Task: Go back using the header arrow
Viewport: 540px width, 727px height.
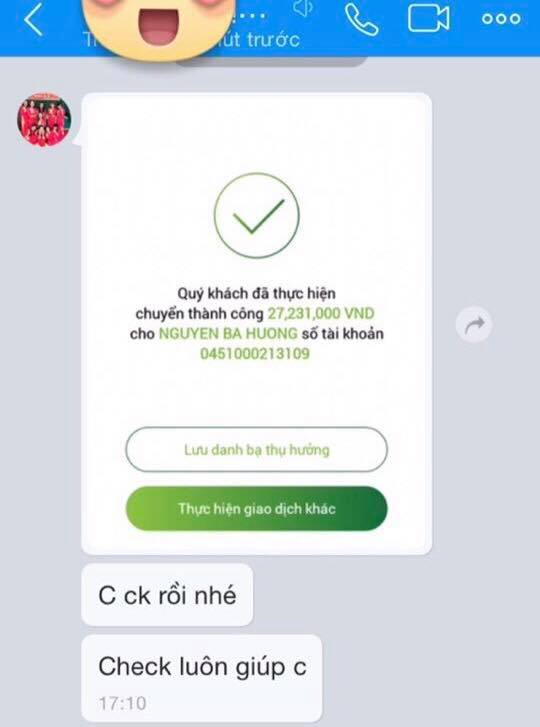Action: 33,19
